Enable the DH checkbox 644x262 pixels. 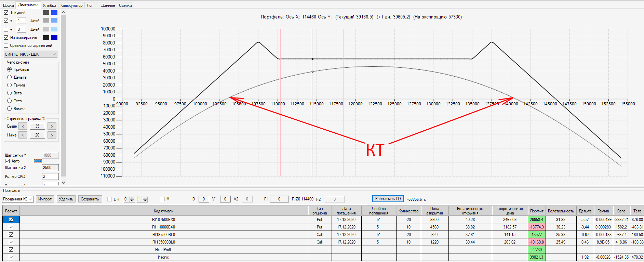tap(110, 199)
